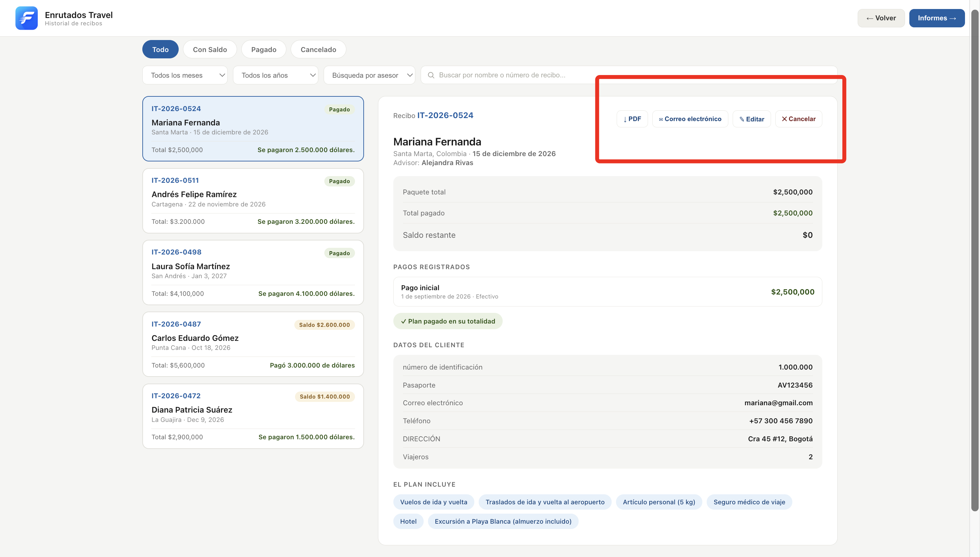The height and width of the screenshot is (557, 980).
Task: Click address value Cra 45 #12, Bogotá
Action: point(780,439)
